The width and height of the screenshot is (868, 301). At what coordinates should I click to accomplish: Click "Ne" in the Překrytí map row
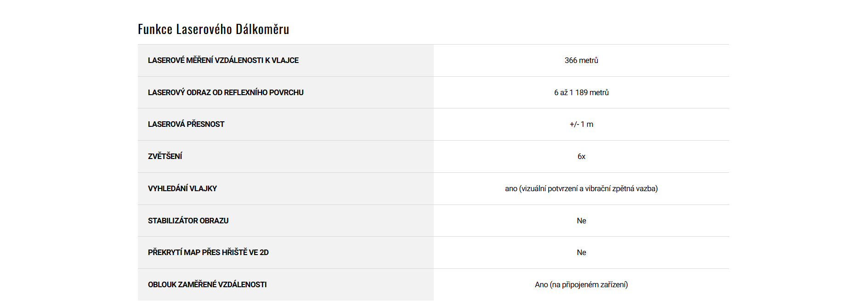pyautogui.click(x=581, y=252)
